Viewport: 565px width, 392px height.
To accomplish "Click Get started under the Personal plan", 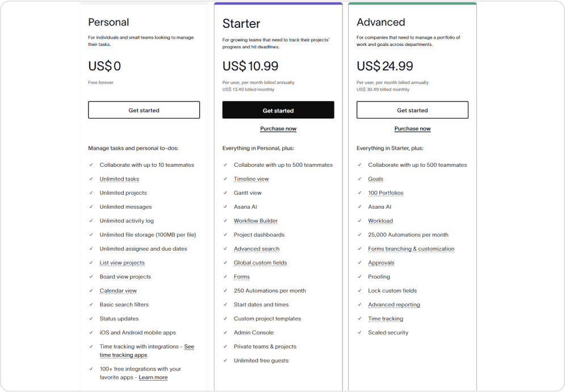I will click(144, 110).
